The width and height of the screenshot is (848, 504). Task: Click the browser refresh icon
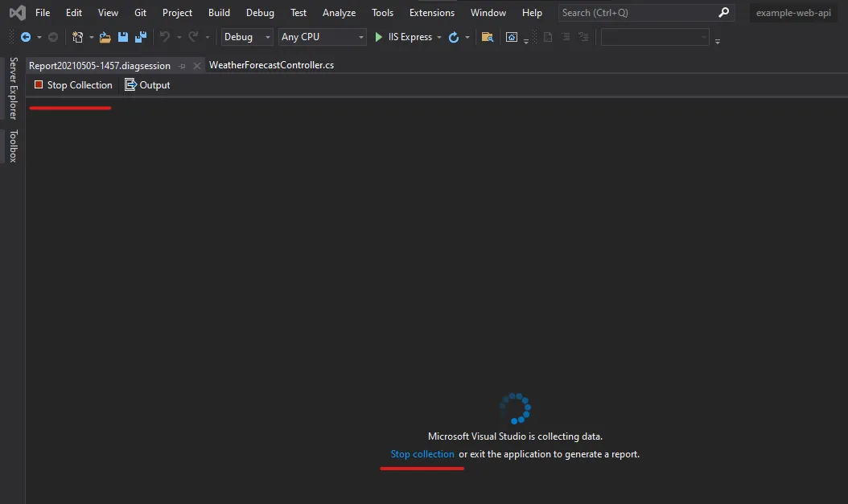454,37
